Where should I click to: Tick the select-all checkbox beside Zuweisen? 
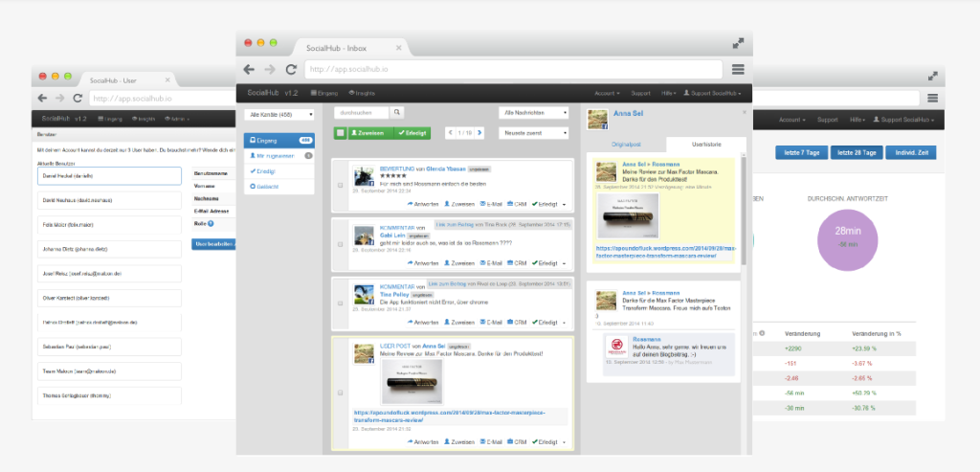click(340, 132)
